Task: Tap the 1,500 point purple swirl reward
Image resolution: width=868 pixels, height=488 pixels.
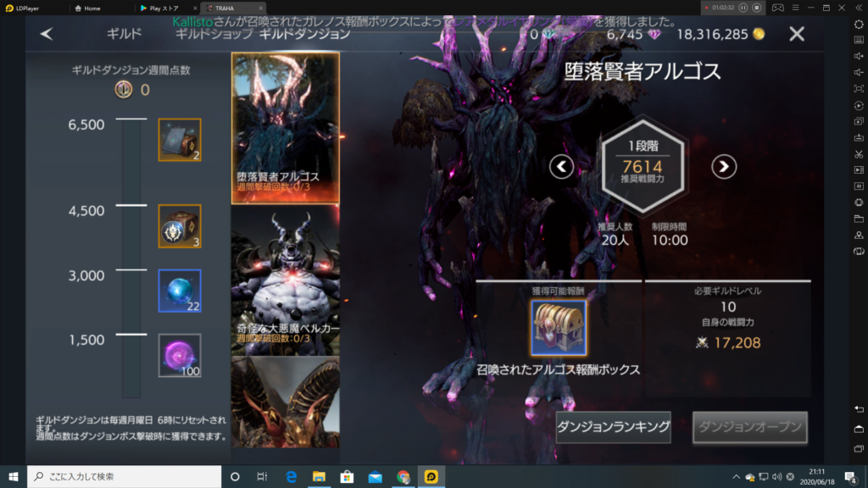Action: [180, 355]
